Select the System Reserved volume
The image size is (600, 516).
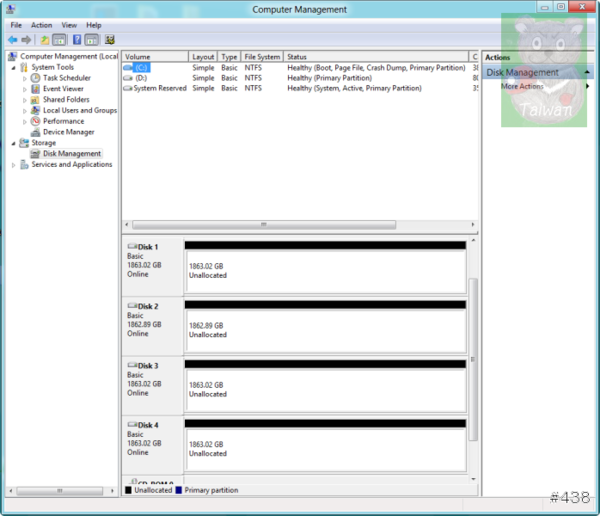(x=159, y=88)
